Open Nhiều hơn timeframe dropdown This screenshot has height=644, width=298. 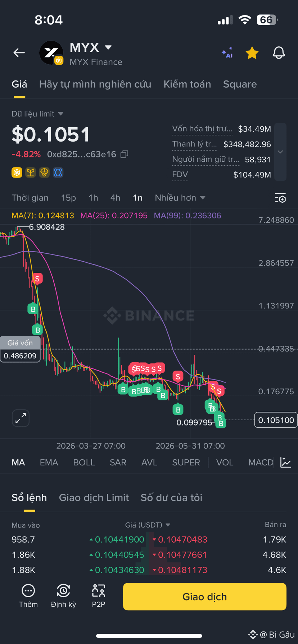tap(180, 198)
